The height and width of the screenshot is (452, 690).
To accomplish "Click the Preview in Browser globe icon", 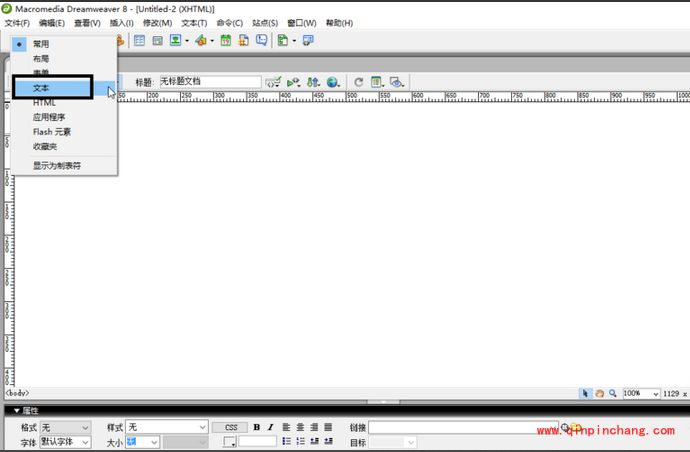I will [332, 82].
